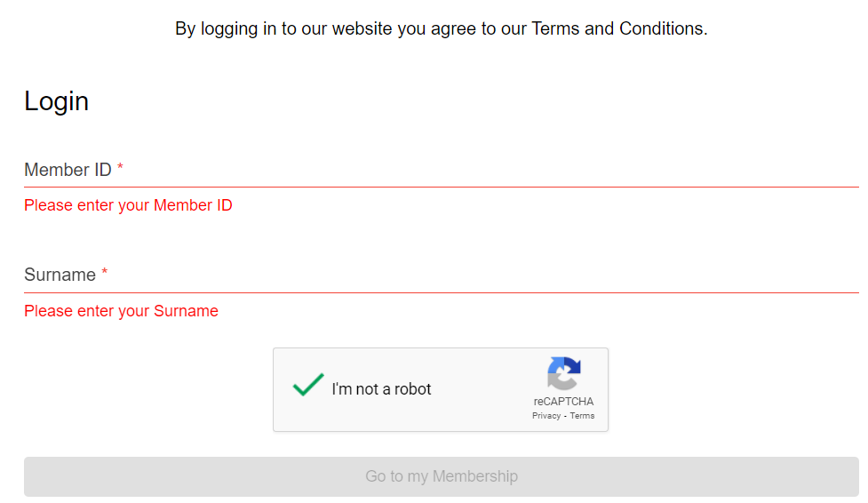Click the Member ID field label

(68, 170)
